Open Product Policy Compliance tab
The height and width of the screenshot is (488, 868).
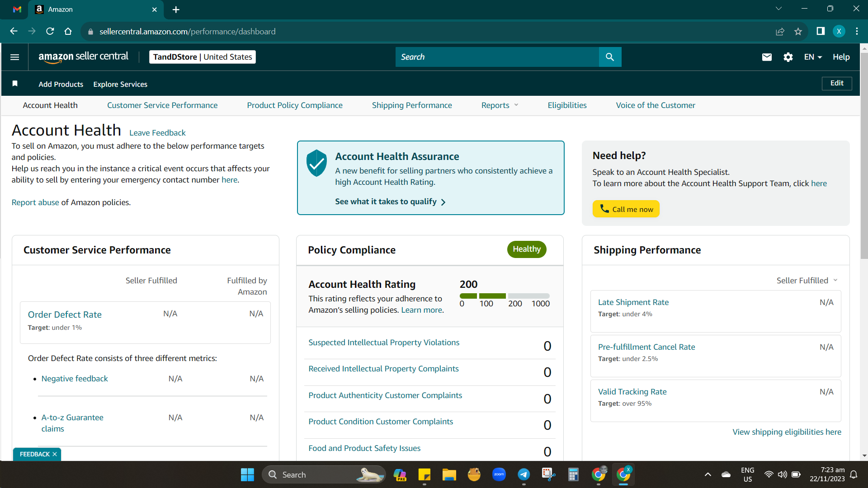pos(295,105)
